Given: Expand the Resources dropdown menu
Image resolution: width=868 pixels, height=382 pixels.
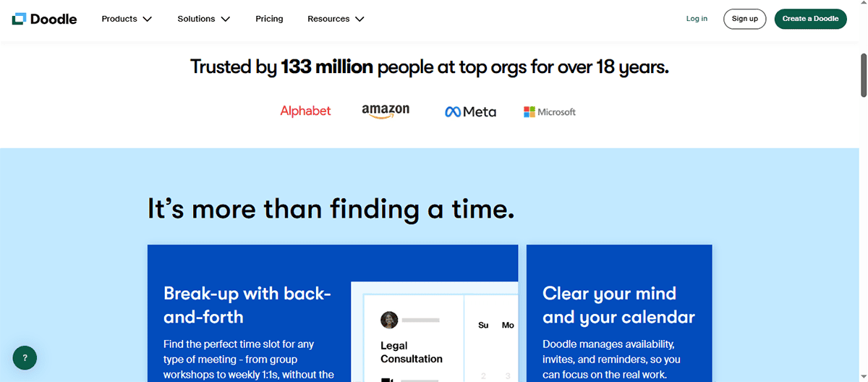Looking at the screenshot, I should point(336,19).
